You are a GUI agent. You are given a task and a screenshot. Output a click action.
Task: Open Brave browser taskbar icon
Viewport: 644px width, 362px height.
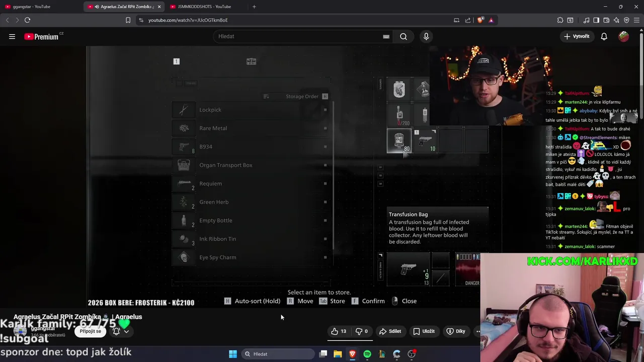pyautogui.click(x=352, y=354)
